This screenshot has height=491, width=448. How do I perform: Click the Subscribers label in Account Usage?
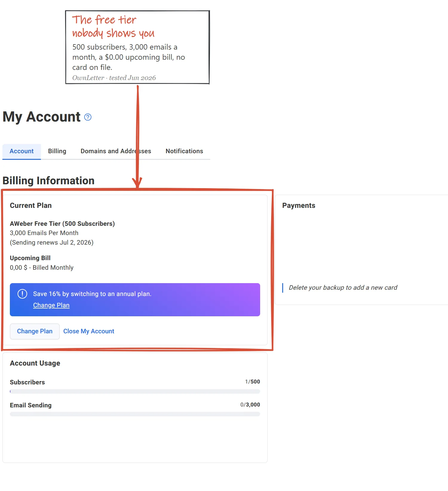coord(27,382)
